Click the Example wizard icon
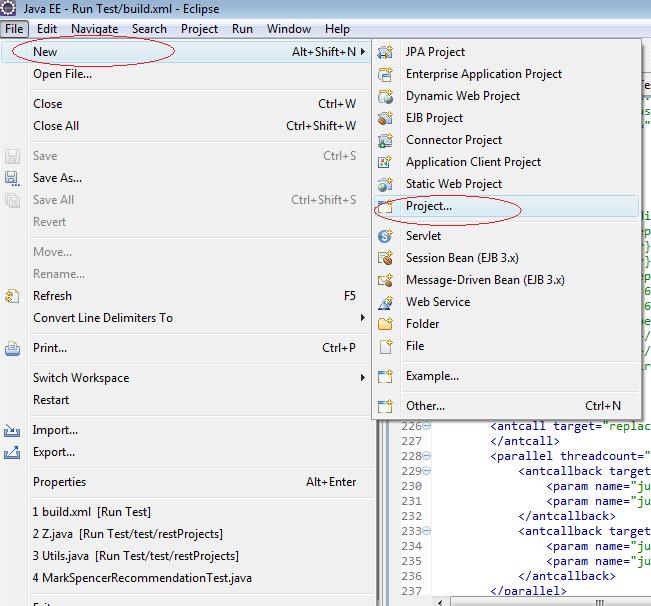Viewport: 651px width, 606px height. (x=385, y=376)
